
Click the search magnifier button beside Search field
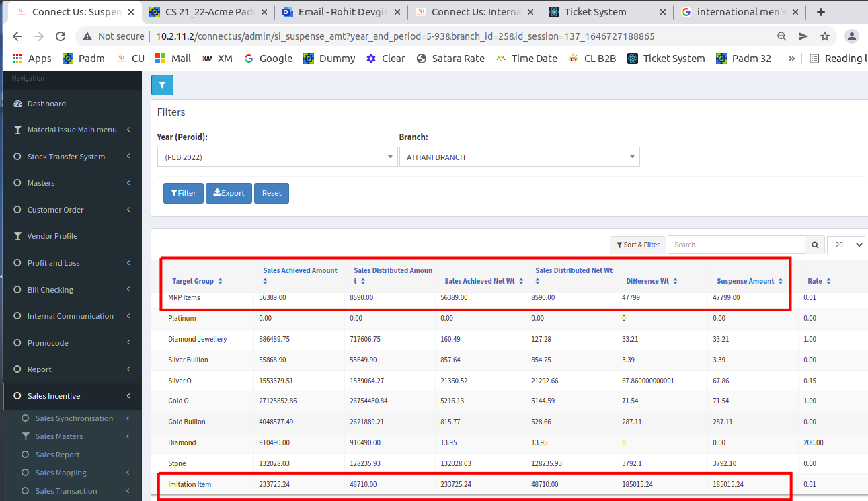click(815, 245)
